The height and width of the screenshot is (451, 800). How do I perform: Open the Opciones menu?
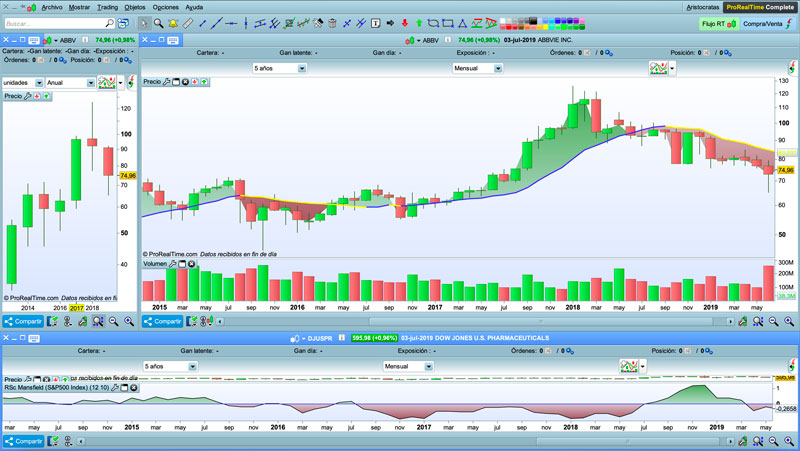pyautogui.click(x=165, y=7)
